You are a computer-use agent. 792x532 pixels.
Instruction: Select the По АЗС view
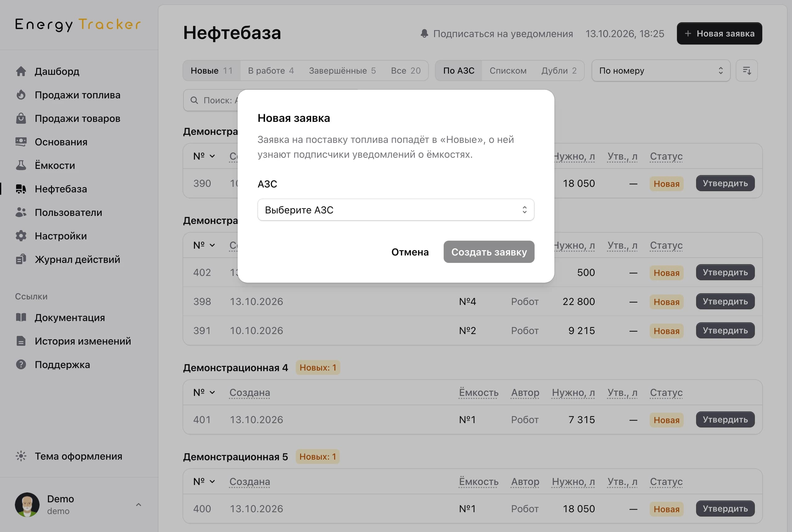click(459, 71)
